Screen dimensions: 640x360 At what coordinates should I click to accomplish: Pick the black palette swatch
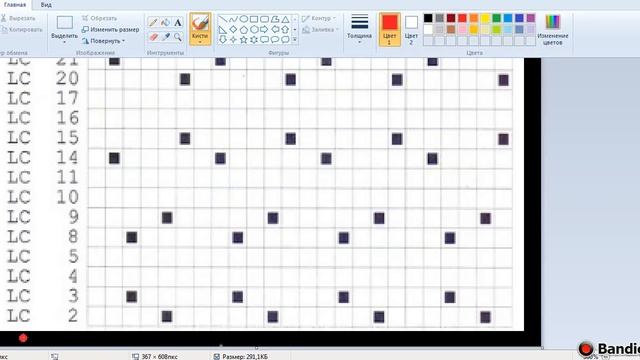[x=428, y=18]
